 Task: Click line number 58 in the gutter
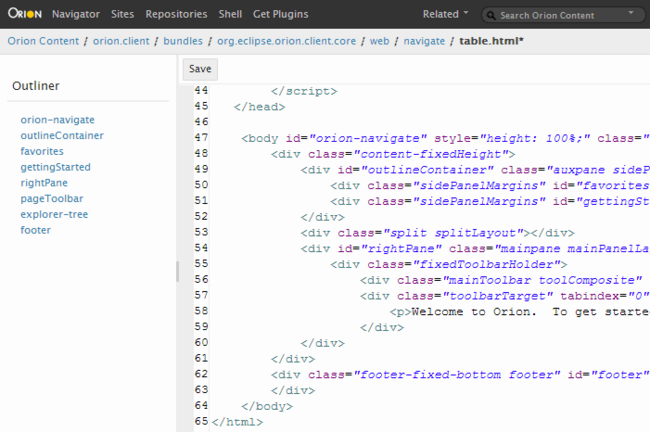pyautogui.click(x=201, y=311)
